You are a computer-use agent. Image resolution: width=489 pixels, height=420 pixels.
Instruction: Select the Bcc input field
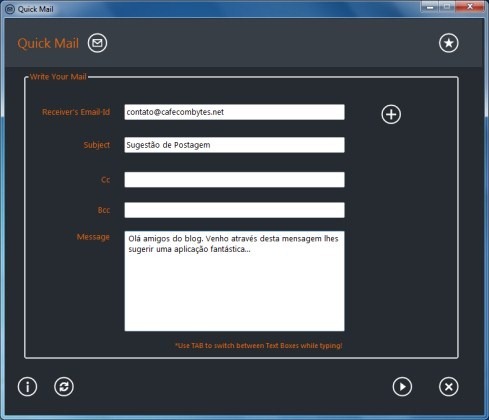pyautogui.click(x=234, y=210)
